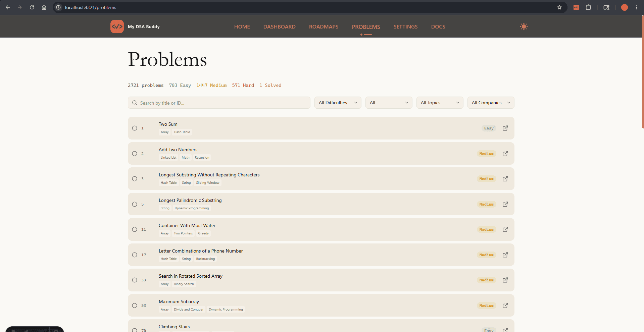Filter by the Sliding Window tag
Image resolution: width=644 pixels, height=332 pixels.
(208, 183)
